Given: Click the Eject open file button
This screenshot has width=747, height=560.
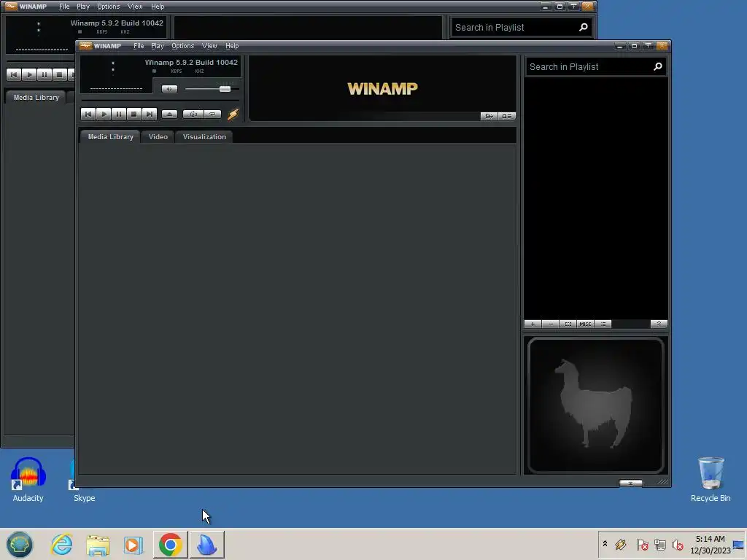Looking at the screenshot, I should [x=169, y=114].
